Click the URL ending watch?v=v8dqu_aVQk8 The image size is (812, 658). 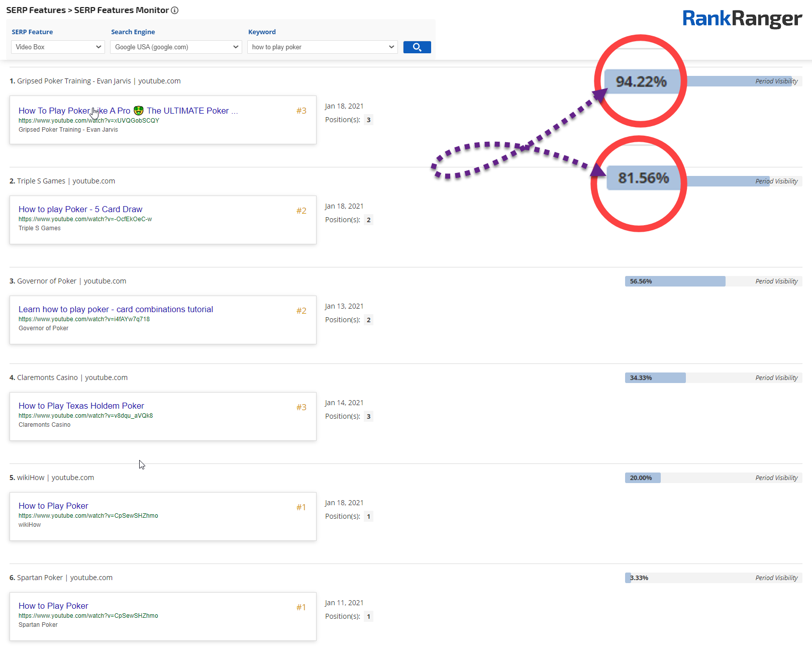coord(85,416)
